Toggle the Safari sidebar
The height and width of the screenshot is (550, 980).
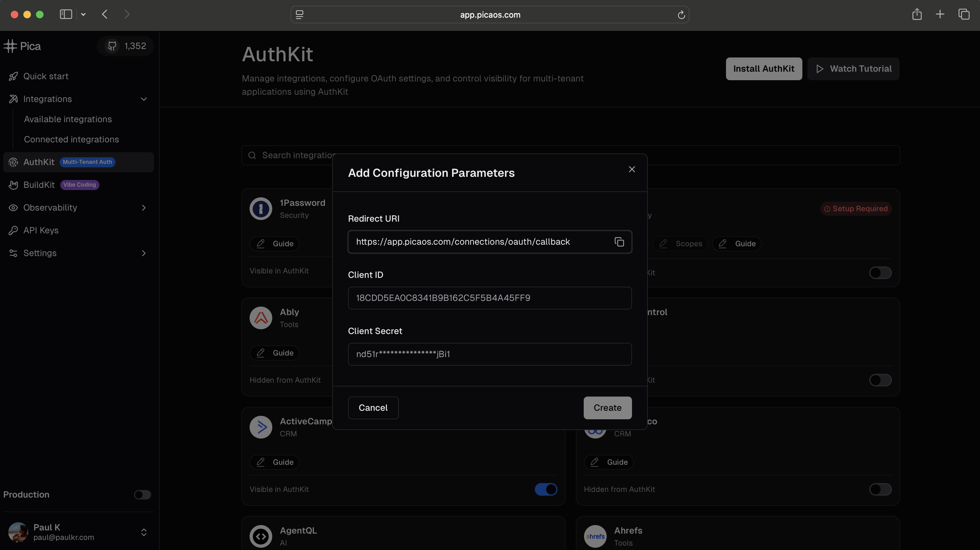coord(66,15)
